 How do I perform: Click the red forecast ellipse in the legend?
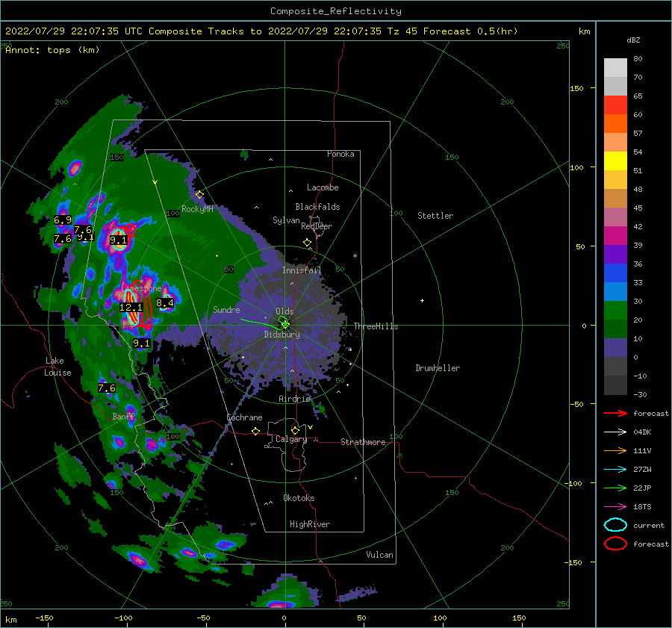tap(615, 544)
